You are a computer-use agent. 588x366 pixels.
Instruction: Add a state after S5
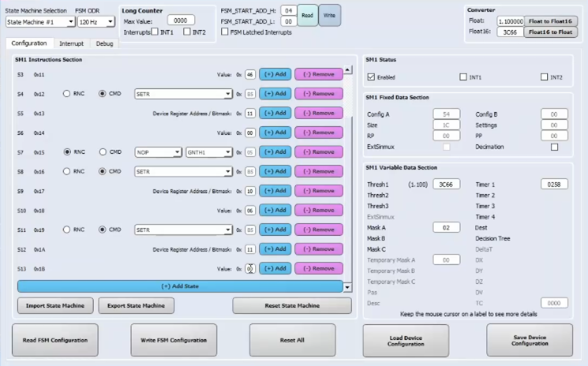click(x=275, y=113)
